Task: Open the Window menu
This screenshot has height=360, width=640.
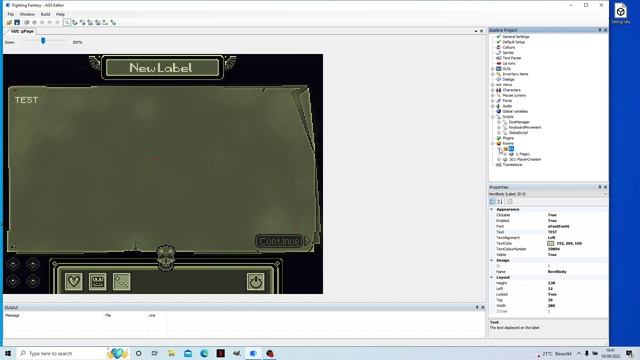Action: click(27, 14)
